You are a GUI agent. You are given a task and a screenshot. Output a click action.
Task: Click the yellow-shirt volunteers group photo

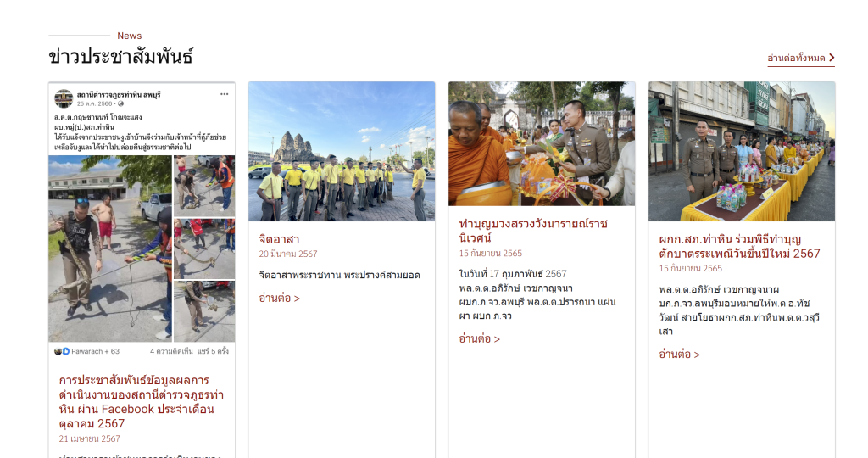(342, 151)
